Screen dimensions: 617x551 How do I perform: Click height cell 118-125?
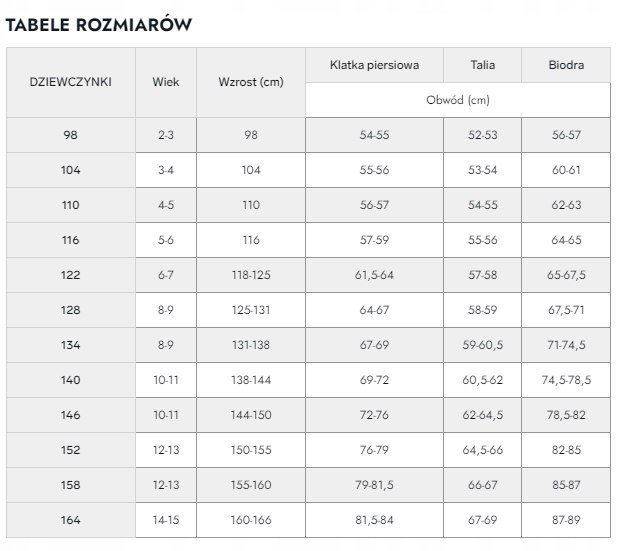click(250, 275)
